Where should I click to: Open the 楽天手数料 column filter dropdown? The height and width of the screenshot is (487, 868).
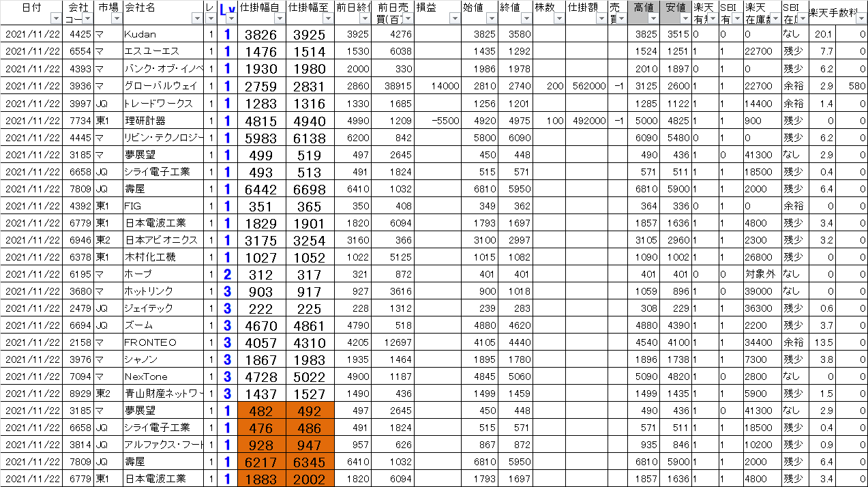coord(860,19)
